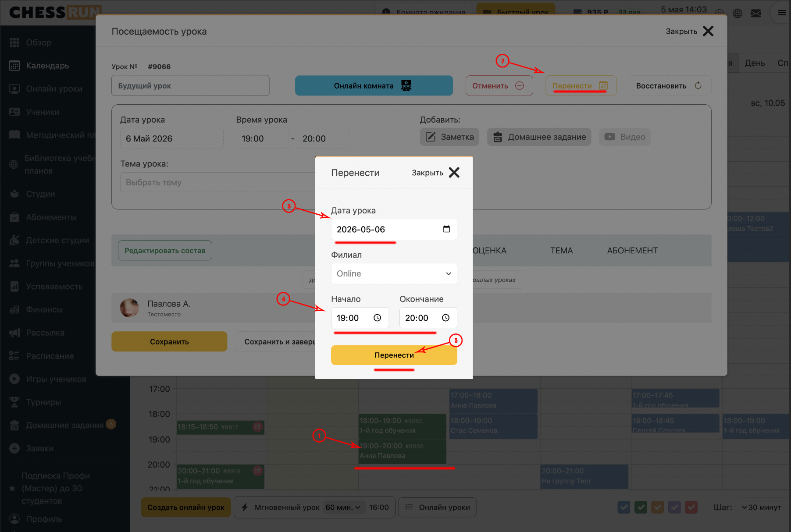The width and height of the screenshot is (791, 532).
Task: Click lightning icon of Мгновенный урок
Action: [245, 507]
